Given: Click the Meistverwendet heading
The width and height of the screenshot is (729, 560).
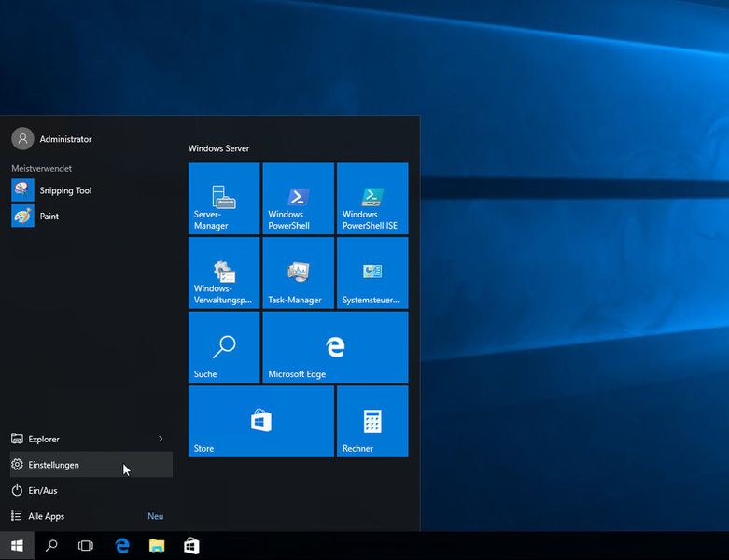Looking at the screenshot, I should [41, 168].
